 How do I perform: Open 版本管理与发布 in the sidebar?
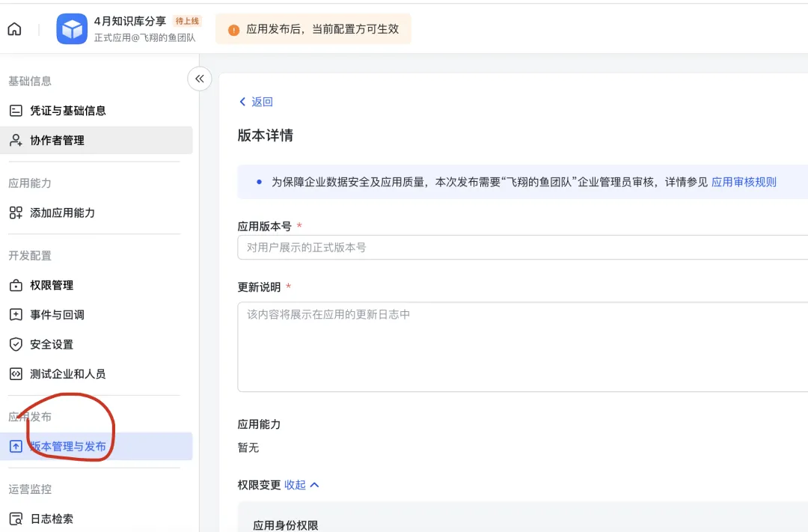coord(68,447)
